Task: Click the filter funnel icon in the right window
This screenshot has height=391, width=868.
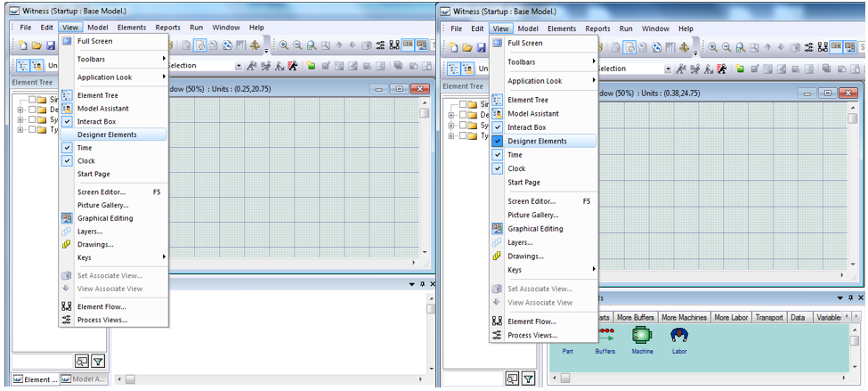Action: click(529, 379)
